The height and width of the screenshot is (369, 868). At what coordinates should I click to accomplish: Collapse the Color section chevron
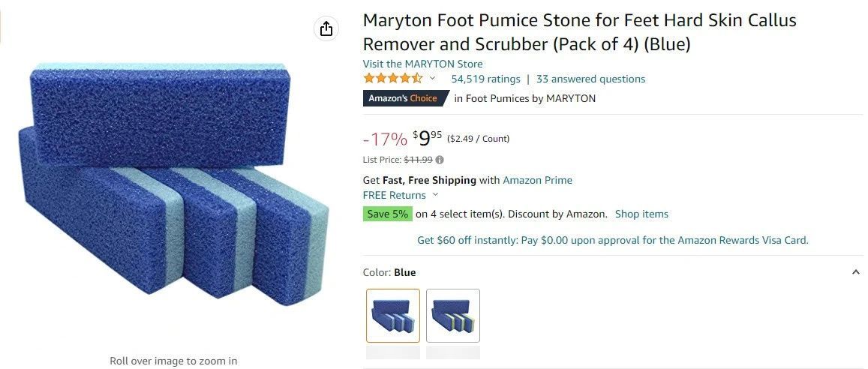(856, 272)
